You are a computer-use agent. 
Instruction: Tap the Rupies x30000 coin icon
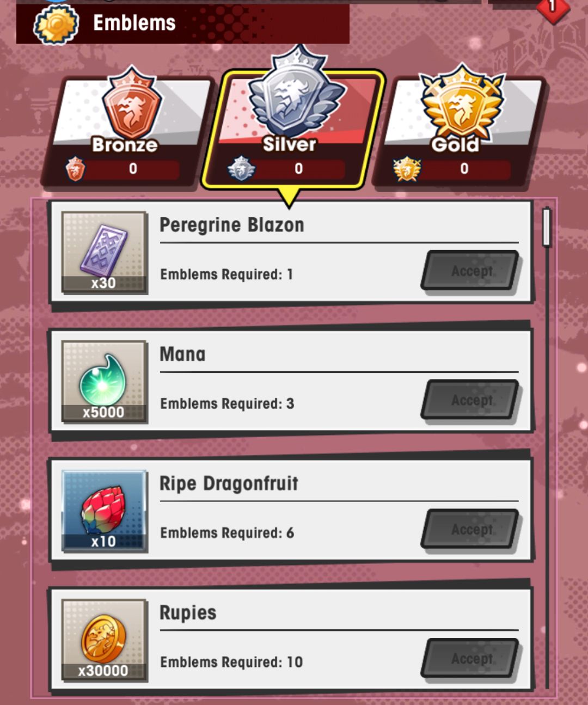pyautogui.click(x=104, y=640)
